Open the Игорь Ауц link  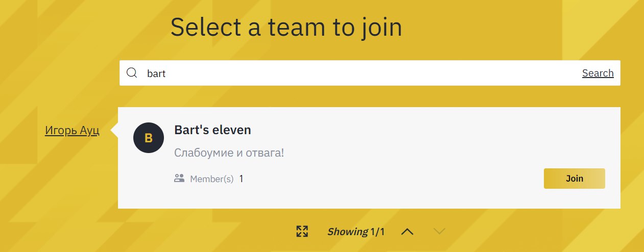pyautogui.click(x=72, y=131)
